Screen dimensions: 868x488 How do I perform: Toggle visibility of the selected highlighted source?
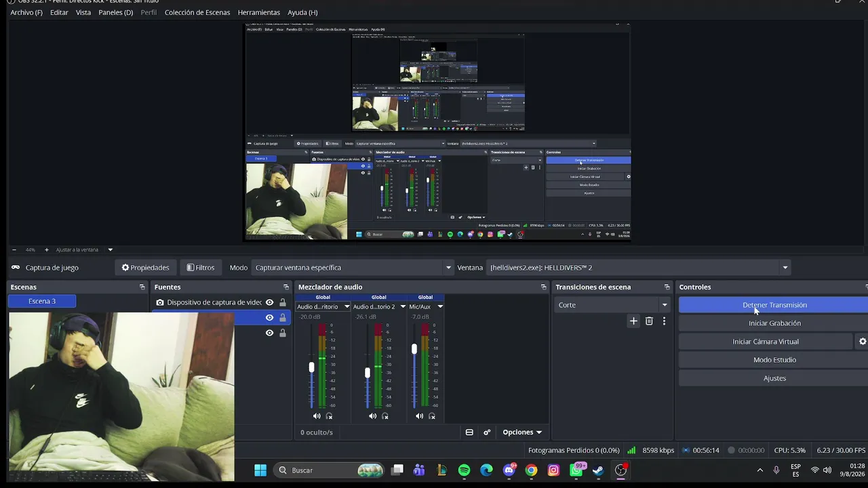point(269,318)
